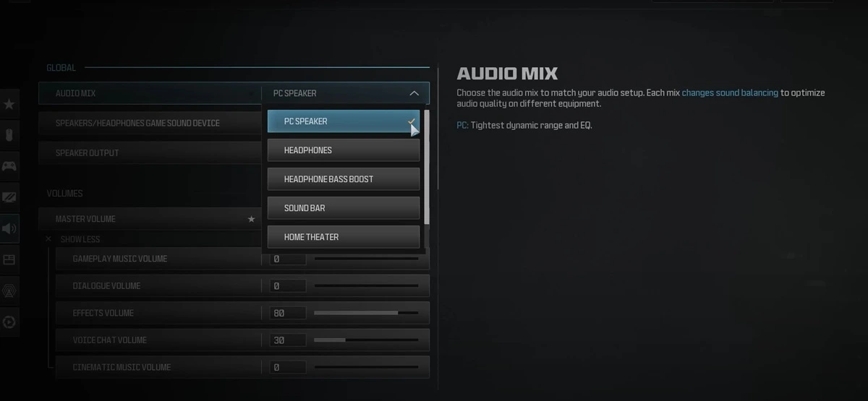Open Controller settings gamepad icon

point(9,167)
